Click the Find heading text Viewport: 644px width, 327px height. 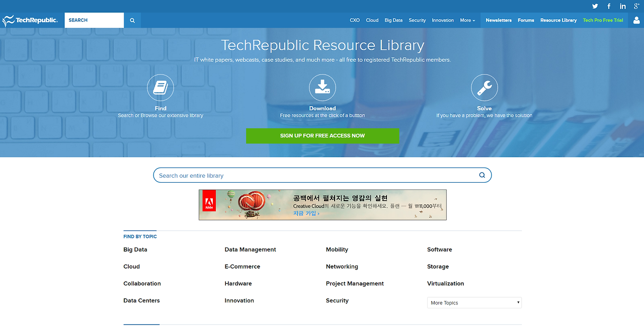click(x=160, y=108)
